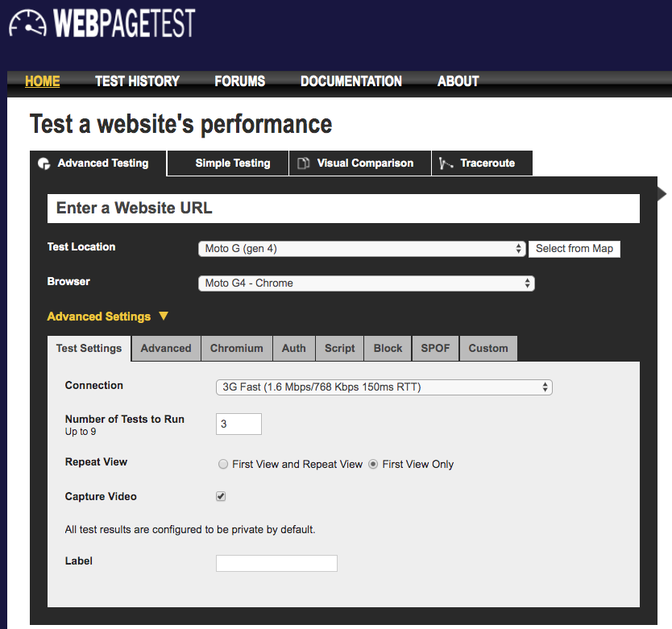Open the Advanced settings sub-tab
The height and width of the screenshot is (629, 672).
(x=166, y=349)
